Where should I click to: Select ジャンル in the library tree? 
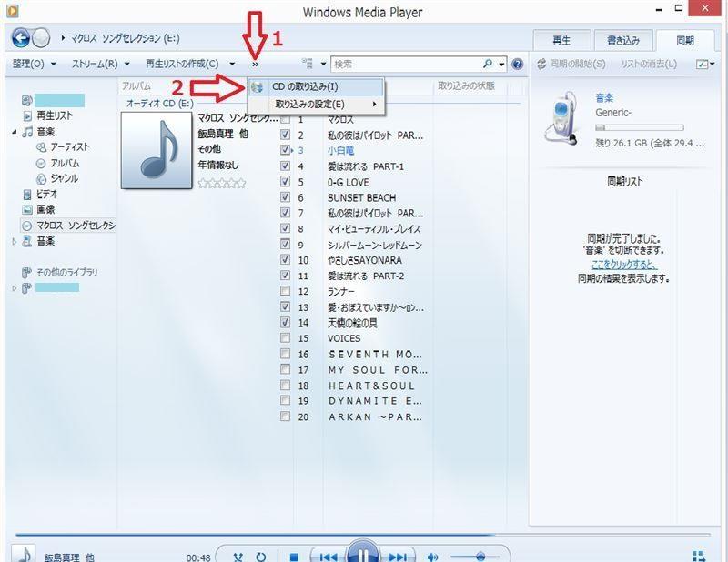pos(64,178)
